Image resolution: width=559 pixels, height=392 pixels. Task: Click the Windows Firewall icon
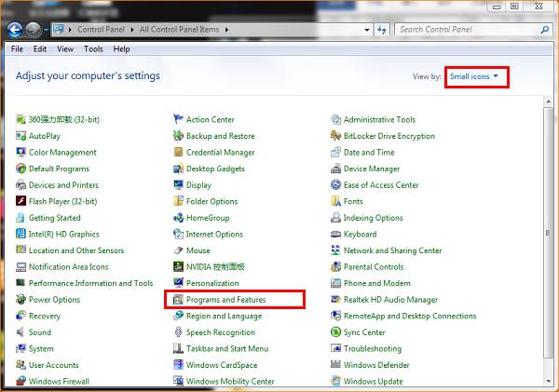point(20,382)
